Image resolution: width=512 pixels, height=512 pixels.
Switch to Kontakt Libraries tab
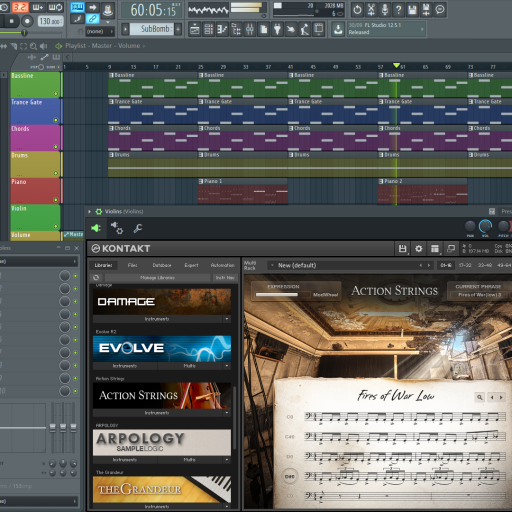click(103, 265)
